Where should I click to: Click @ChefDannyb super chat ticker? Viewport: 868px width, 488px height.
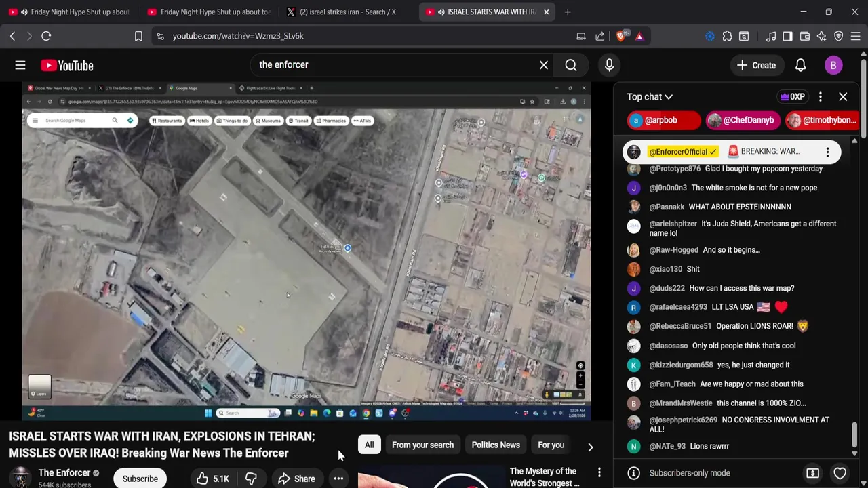coord(743,120)
